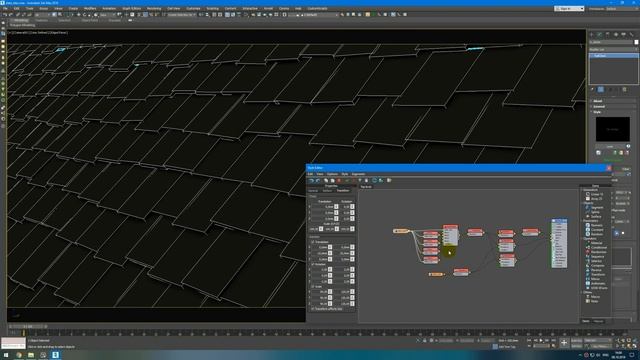The width and height of the screenshot is (640, 360).
Task: Click Redo in the Style Editor toolbar
Action: pos(318,180)
